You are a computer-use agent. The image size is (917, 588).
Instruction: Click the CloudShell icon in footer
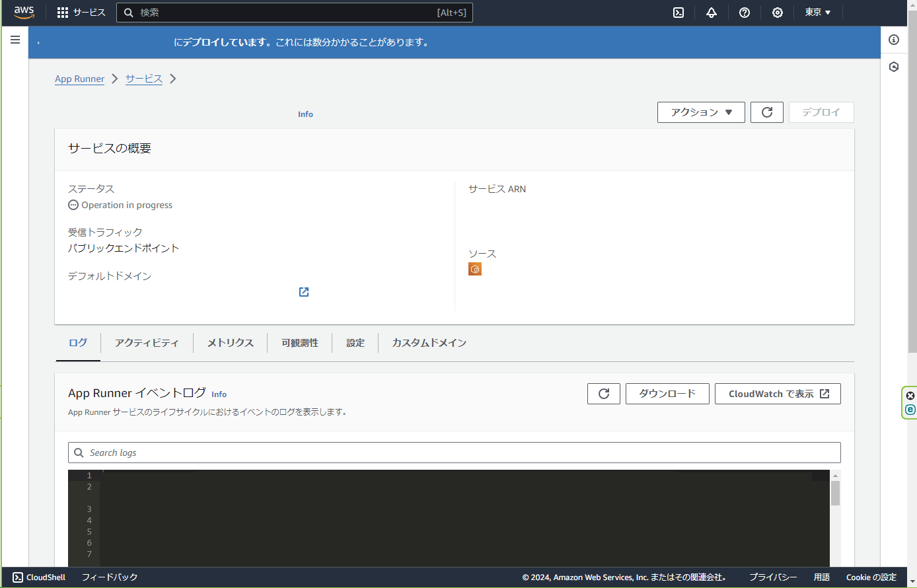(18, 577)
